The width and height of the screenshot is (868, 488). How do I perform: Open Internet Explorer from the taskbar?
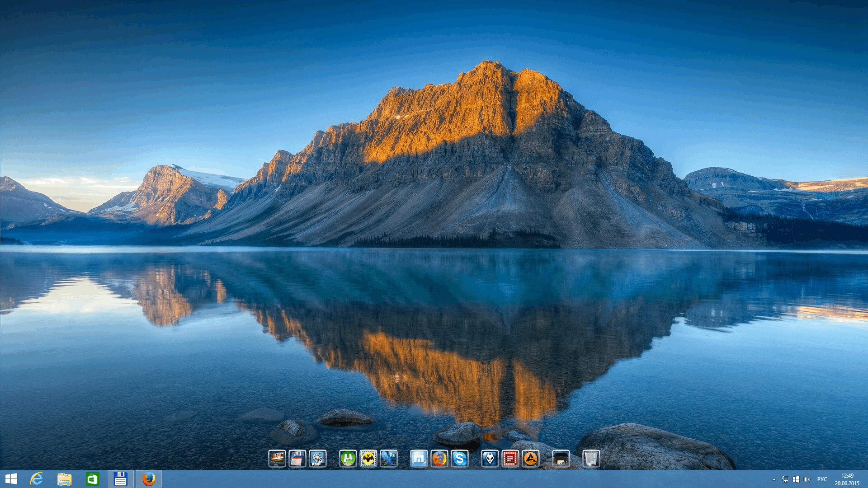(x=37, y=479)
